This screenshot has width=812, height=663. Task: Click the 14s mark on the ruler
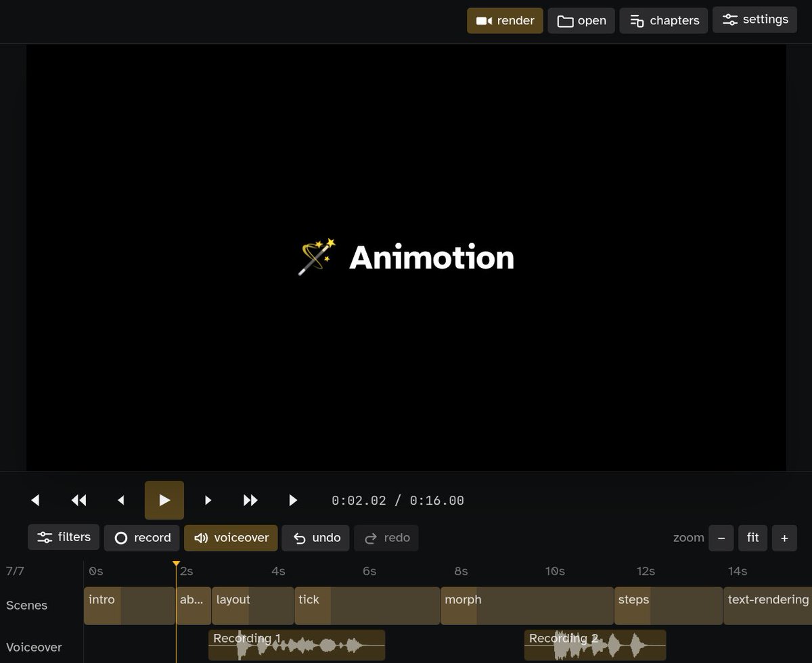[738, 572]
